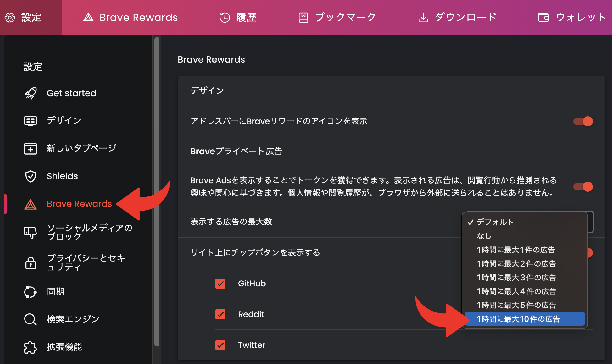
Task: Go to 新しいタブページ settings
Action: 82,148
